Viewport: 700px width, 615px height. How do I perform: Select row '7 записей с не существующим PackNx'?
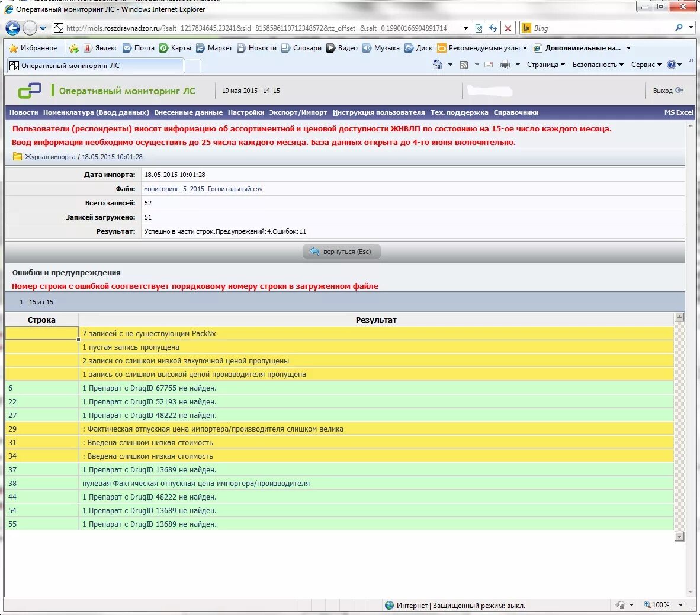339,333
